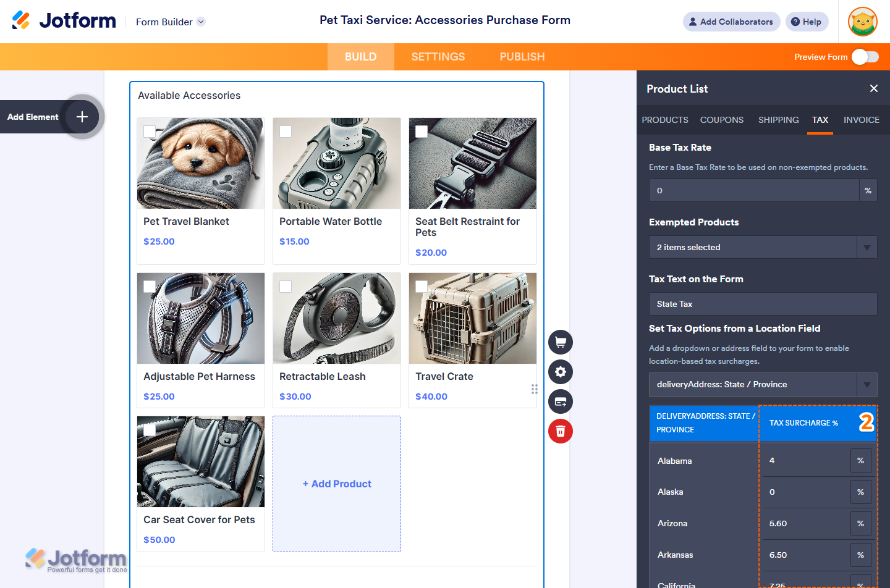Screen dimensions: 890x588
Task: Toggle the Preview Form switch
Action: pos(865,57)
